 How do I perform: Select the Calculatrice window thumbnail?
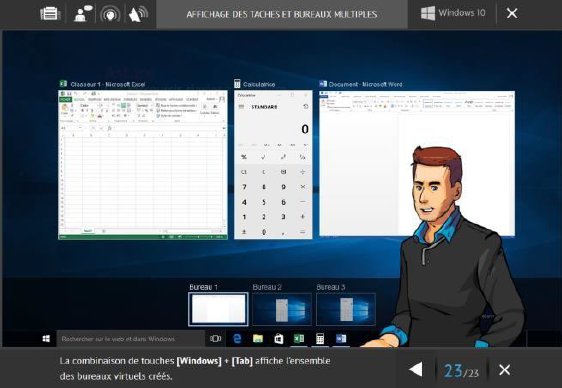point(273,164)
